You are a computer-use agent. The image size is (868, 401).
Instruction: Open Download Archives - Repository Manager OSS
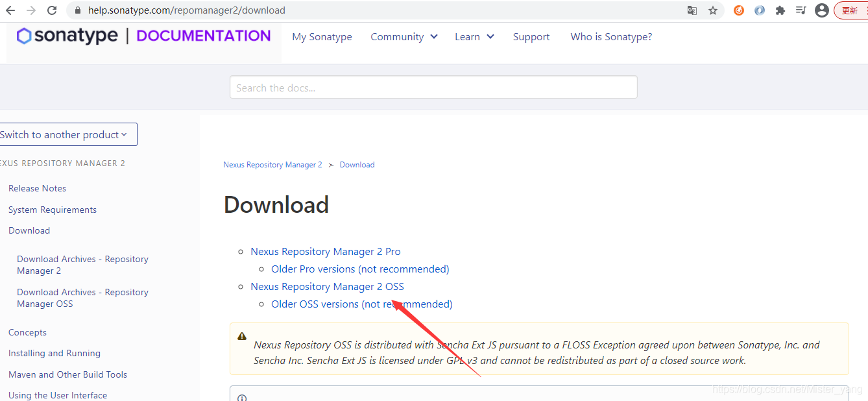(82, 298)
